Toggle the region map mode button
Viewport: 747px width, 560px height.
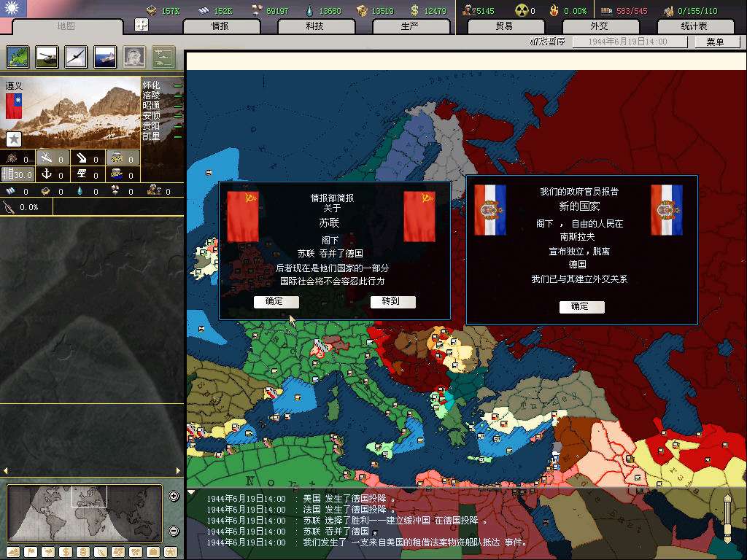pyautogui.click(x=117, y=553)
